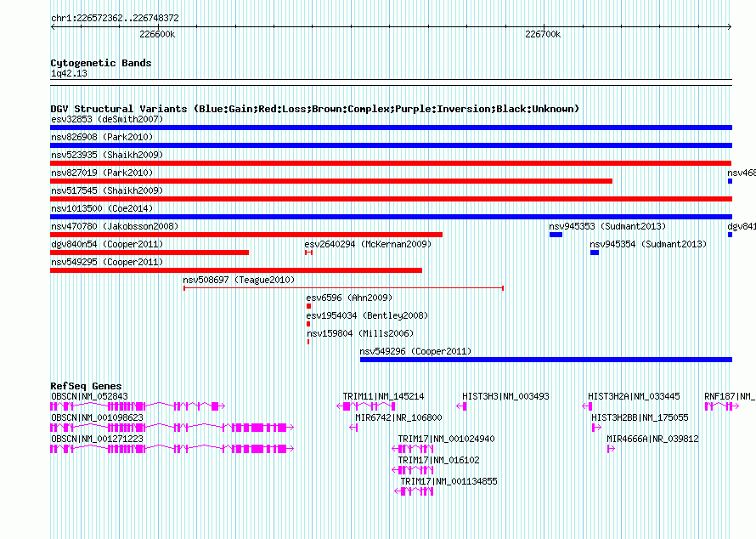Click the nsv523935 (Shaikh2009) label
Viewport: 756px width, 539px height.
[107, 155]
